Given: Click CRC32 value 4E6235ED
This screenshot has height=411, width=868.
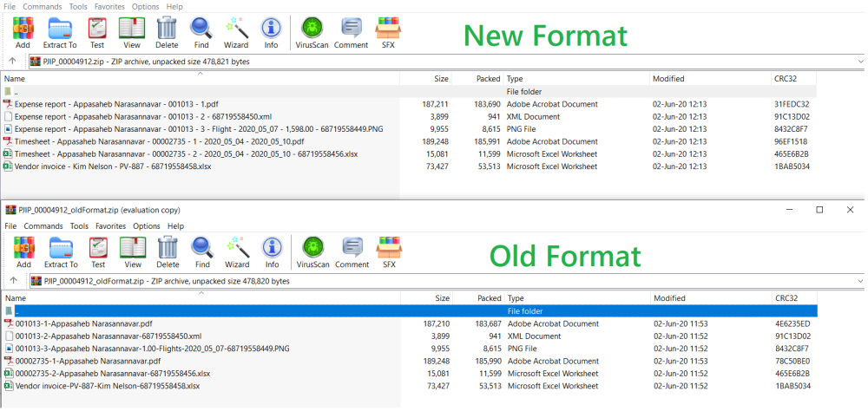Looking at the screenshot, I should coord(792,323).
